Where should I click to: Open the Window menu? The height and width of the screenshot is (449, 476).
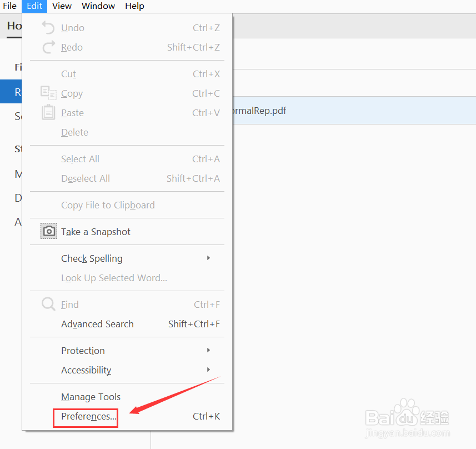98,6
